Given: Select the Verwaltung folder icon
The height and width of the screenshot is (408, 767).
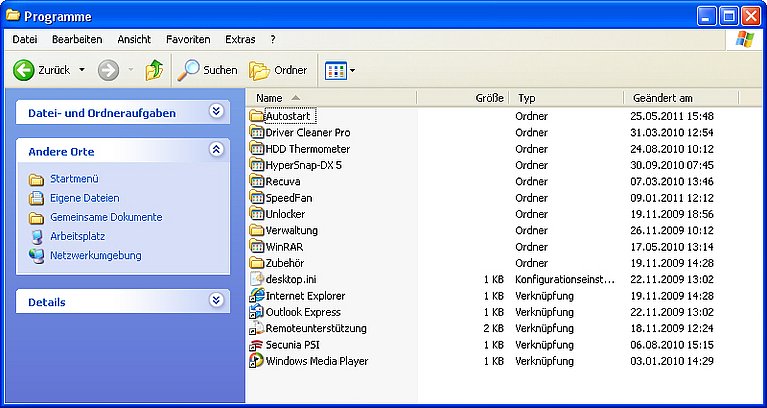Looking at the screenshot, I should pos(257,230).
